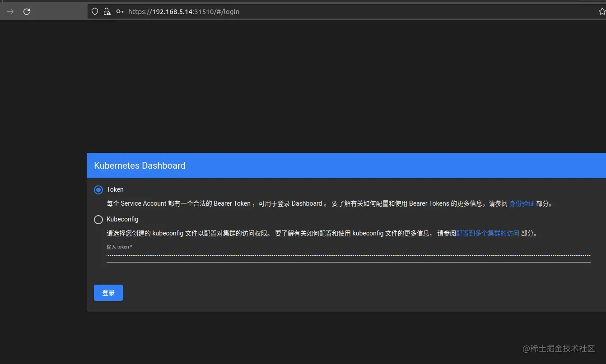The width and height of the screenshot is (606, 364).
Task: Focus the 输入 token field
Action: (x=349, y=255)
